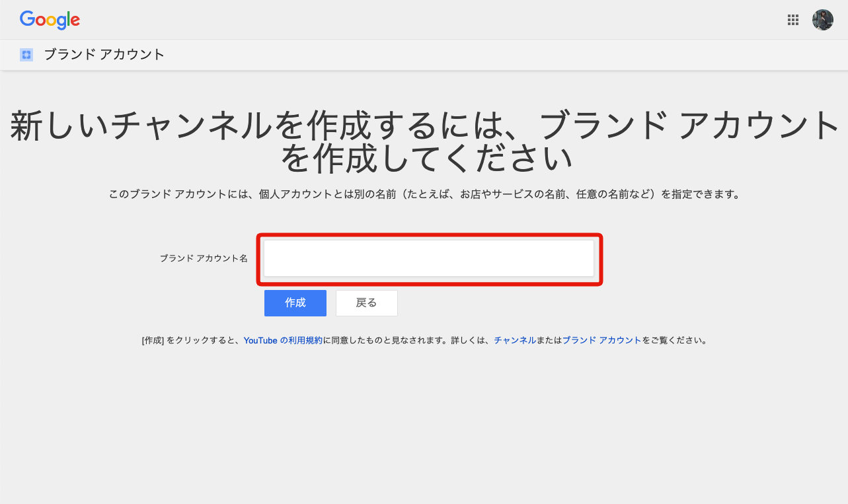Follow the チャンネル link in the footer

(x=515, y=341)
